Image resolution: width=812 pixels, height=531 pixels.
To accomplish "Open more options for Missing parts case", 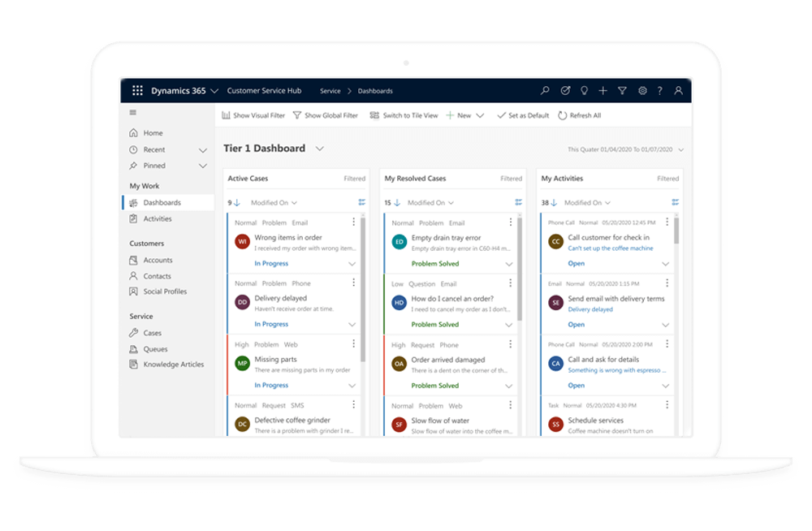I will click(x=354, y=343).
